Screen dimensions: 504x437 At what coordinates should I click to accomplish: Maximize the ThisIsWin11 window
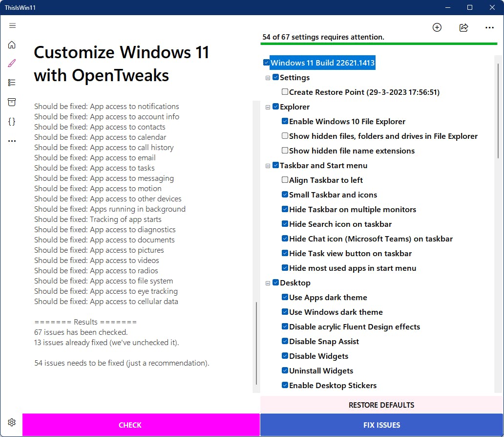tap(470, 7)
